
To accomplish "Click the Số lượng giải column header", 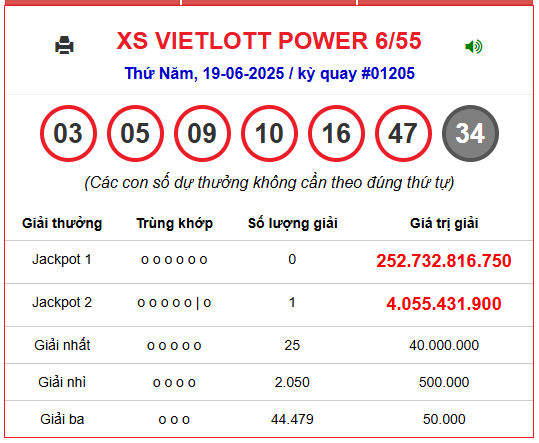I will tap(293, 223).
